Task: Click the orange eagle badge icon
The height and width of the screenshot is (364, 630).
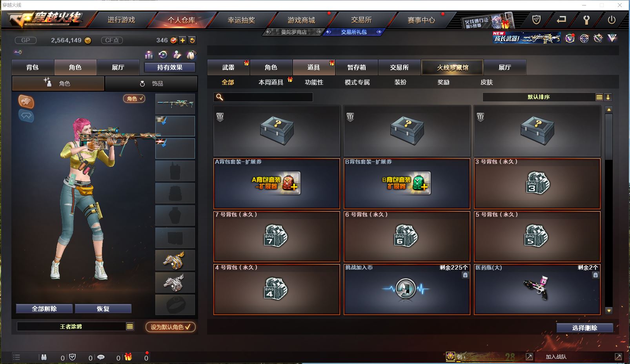Action: (x=26, y=101)
